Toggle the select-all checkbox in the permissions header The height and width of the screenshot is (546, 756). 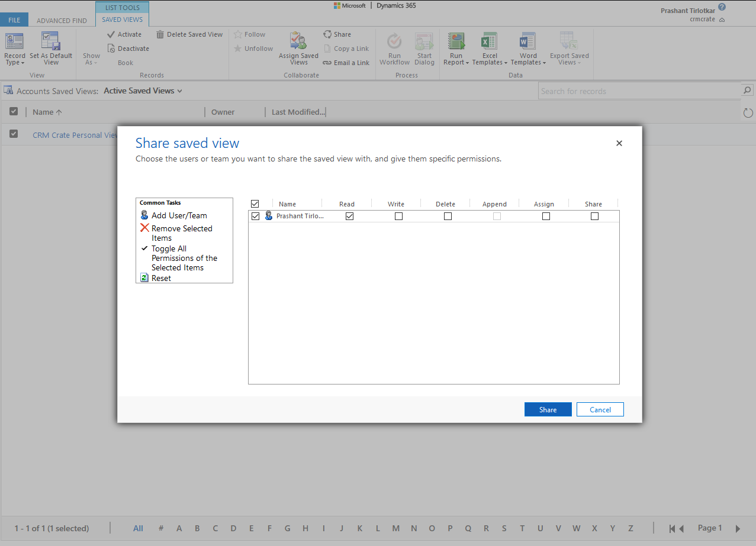point(255,203)
